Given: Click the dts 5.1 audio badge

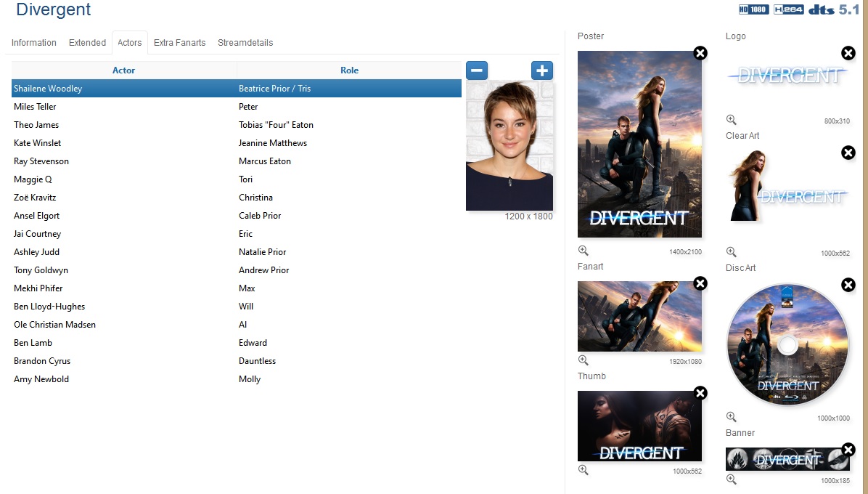Looking at the screenshot, I should (x=834, y=9).
